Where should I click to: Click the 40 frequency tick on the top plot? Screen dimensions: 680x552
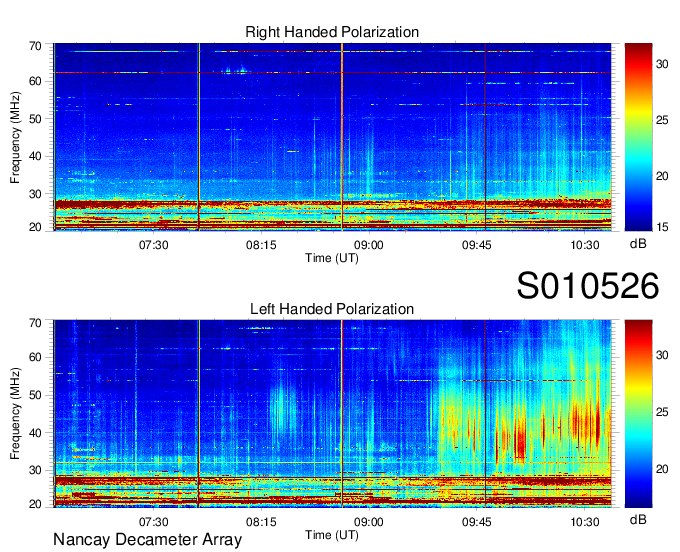coord(35,156)
